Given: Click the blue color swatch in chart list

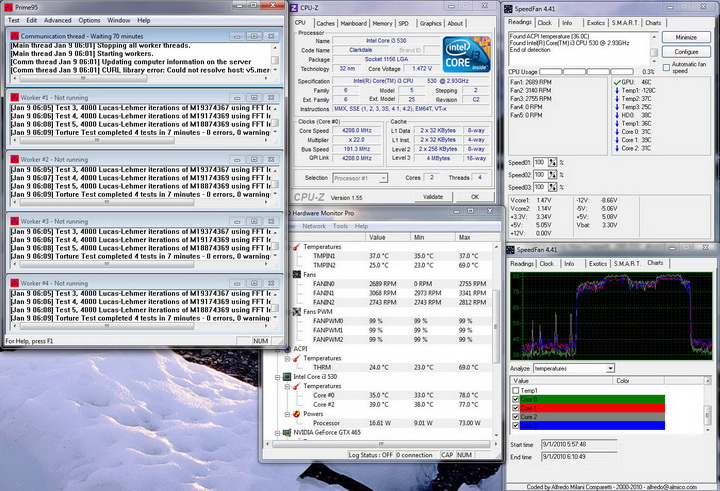Looking at the screenshot, I should pos(592,425).
